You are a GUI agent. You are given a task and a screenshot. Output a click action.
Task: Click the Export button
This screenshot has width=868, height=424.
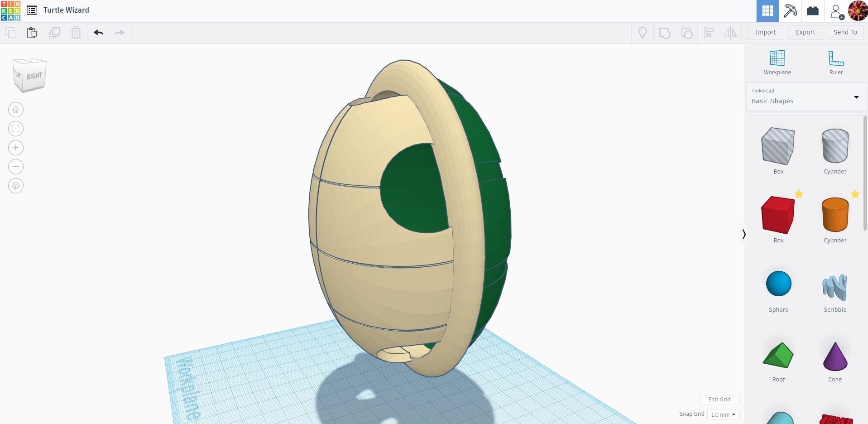[806, 32]
